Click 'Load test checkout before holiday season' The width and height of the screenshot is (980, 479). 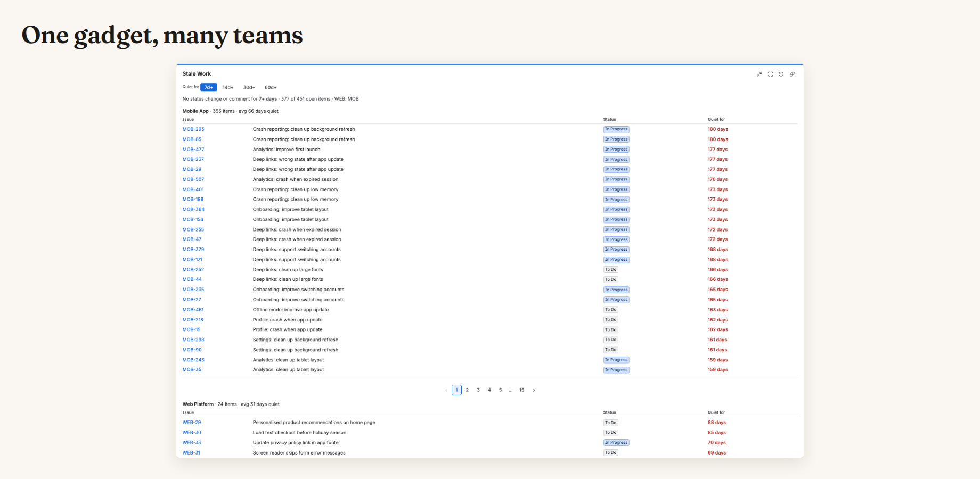(x=299, y=433)
